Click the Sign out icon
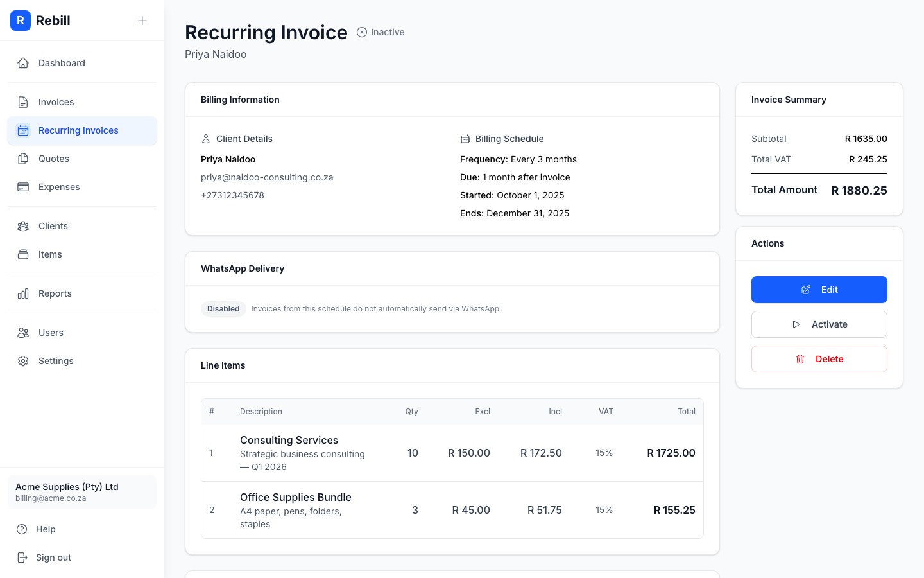924x578 pixels. [22, 557]
